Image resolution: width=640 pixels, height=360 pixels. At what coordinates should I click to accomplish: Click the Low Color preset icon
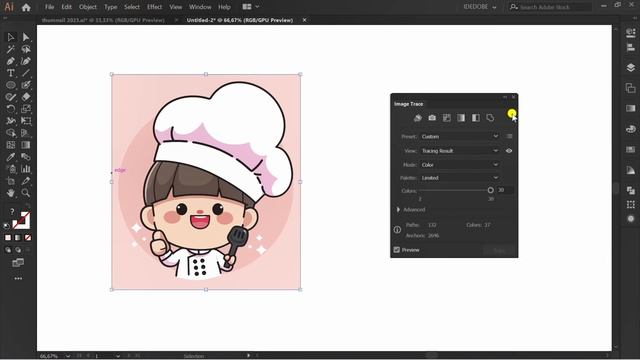(447, 118)
